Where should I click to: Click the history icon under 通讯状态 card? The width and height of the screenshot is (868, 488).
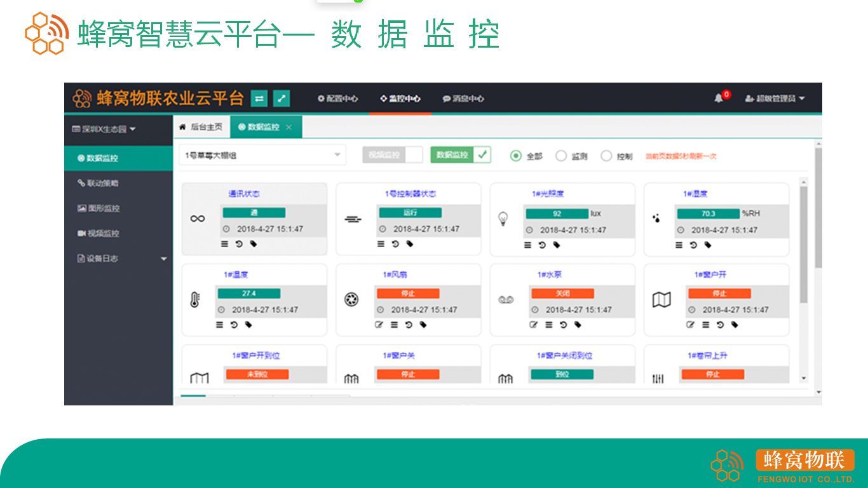(239, 243)
